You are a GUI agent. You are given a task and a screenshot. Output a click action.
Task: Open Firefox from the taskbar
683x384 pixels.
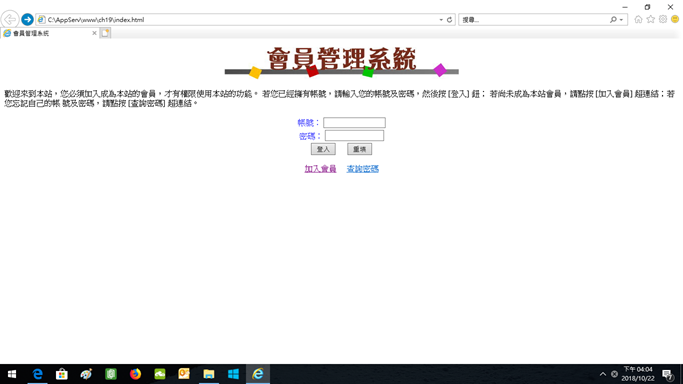(135, 374)
